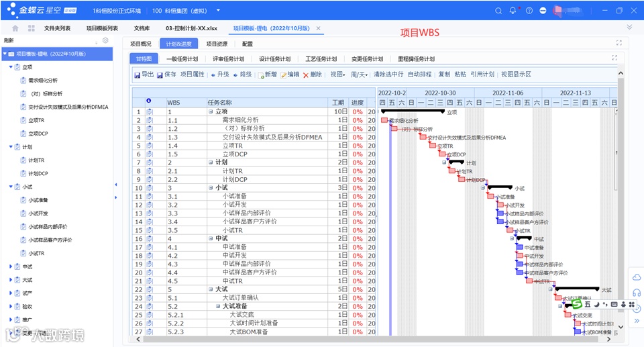Click WBS cell 5.2.1
The image size is (644, 347).
pos(186,315)
